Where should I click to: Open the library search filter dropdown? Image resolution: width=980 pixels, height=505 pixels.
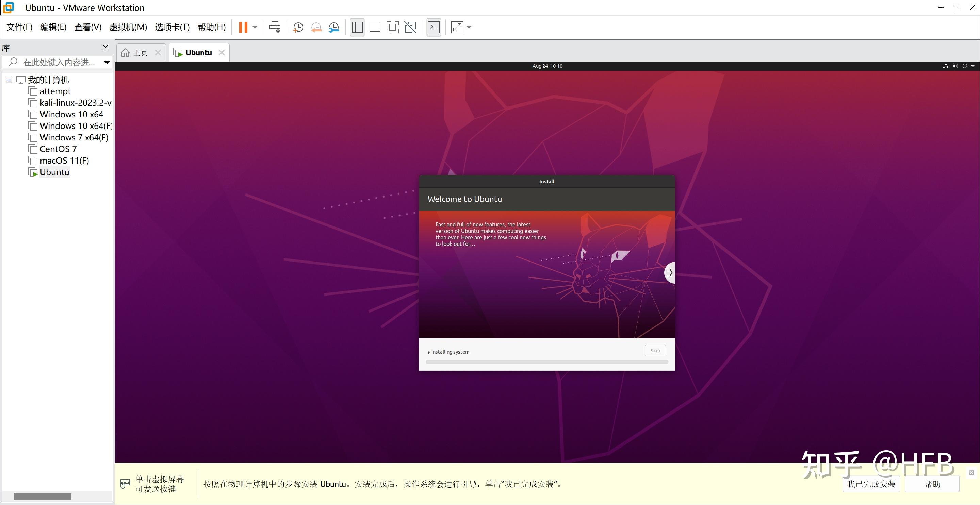pos(107,62)
